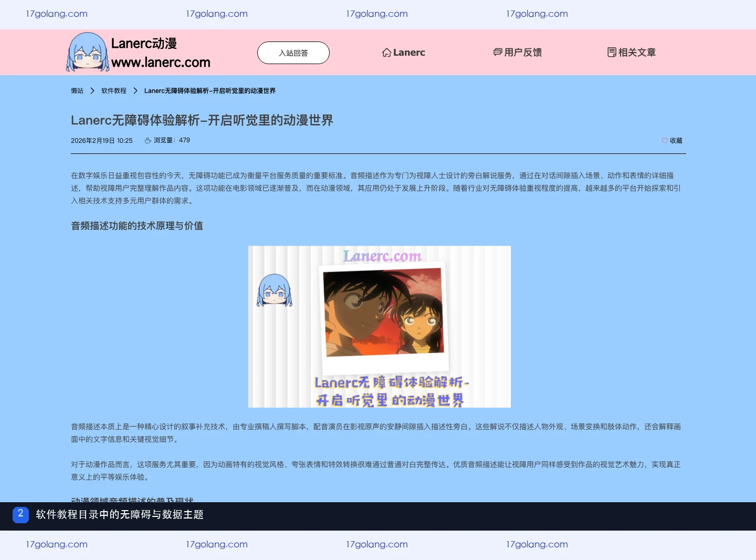The image size is (756, 560).
Task: Click the breadcrumb entry Lanerc无障碍体验解析-开启听觉里的动漫世界
Action: coord(210,91)
